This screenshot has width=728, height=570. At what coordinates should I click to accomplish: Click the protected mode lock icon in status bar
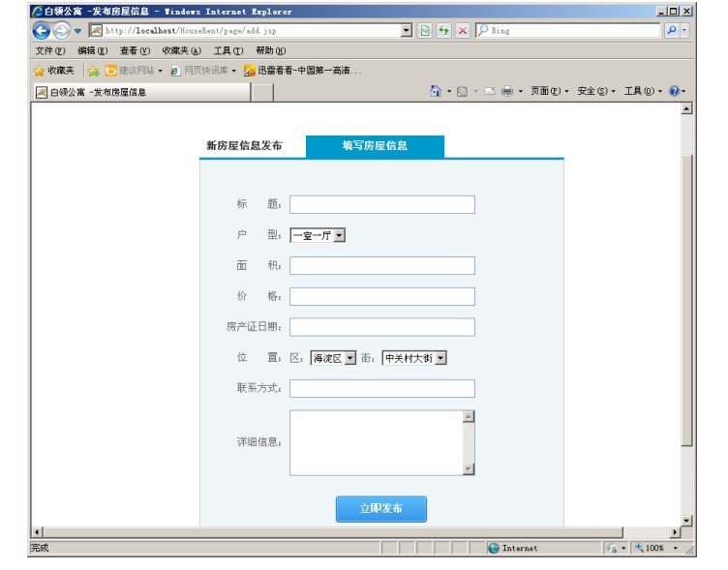pyautogui.click(x=612, y=548)
